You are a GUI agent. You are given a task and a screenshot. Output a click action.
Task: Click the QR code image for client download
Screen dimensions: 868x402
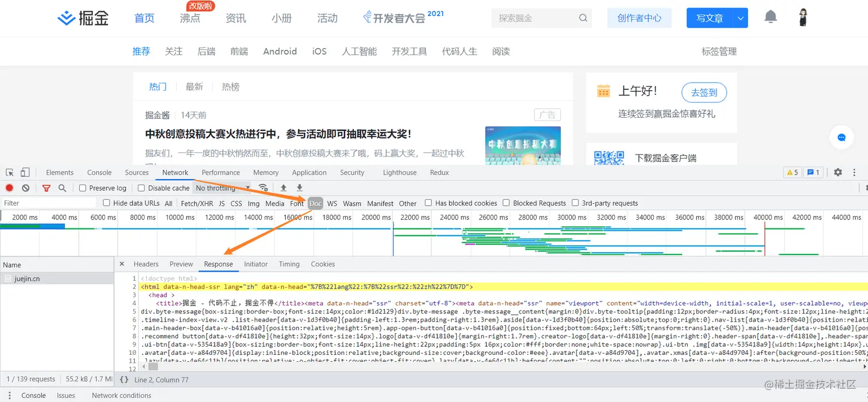[x=609, y=157]
